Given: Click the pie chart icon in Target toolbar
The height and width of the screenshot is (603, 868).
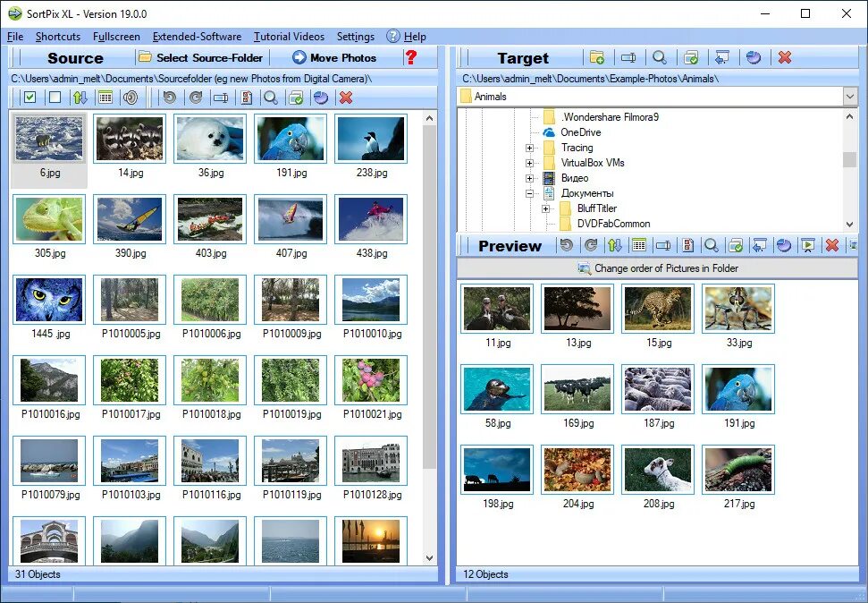Looking at the screenshot, I should [x=754, y=57].
